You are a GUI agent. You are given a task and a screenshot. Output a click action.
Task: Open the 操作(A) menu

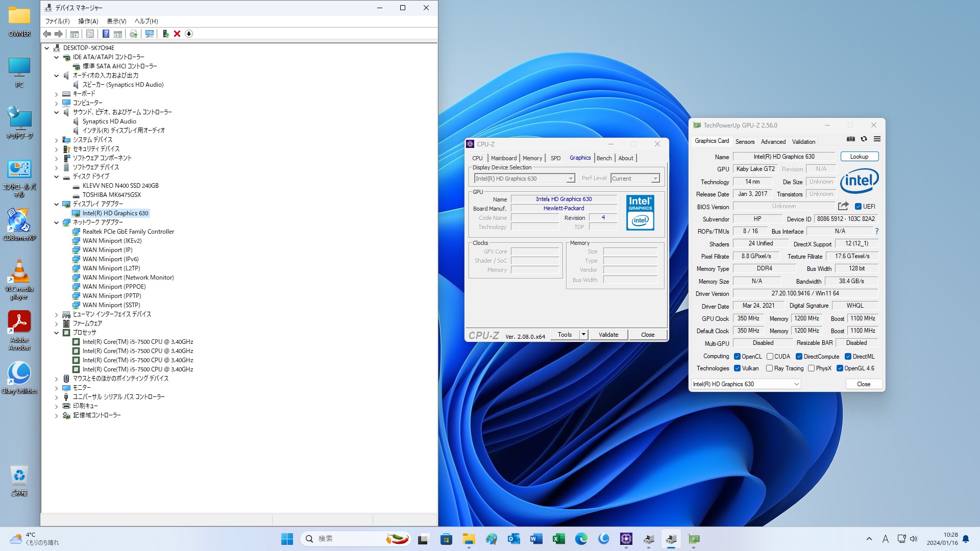click(88, 21)
